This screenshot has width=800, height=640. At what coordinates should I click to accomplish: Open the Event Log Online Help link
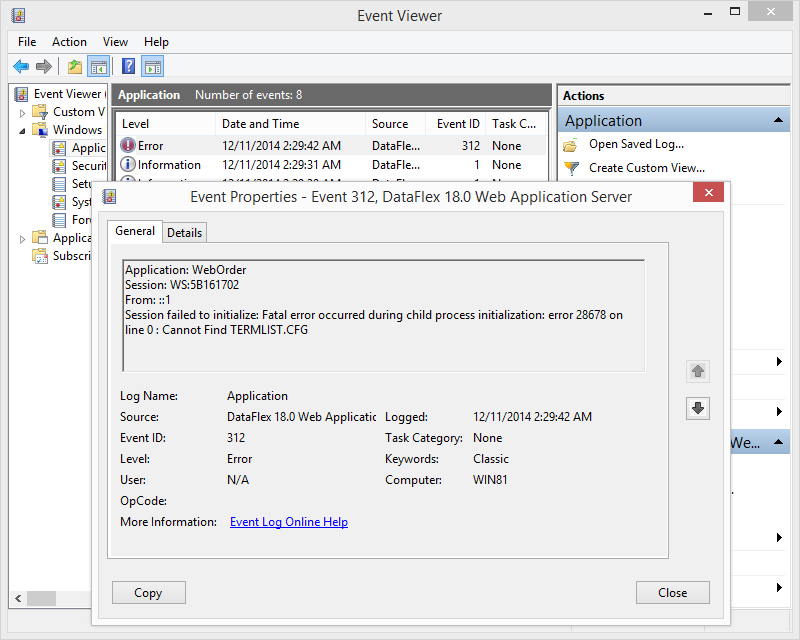click(289, 522)
